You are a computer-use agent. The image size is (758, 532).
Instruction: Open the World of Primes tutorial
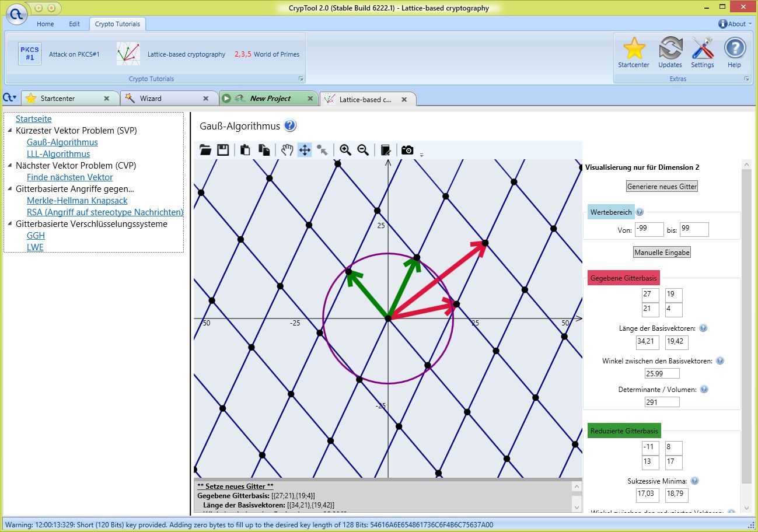click(267, 54)
